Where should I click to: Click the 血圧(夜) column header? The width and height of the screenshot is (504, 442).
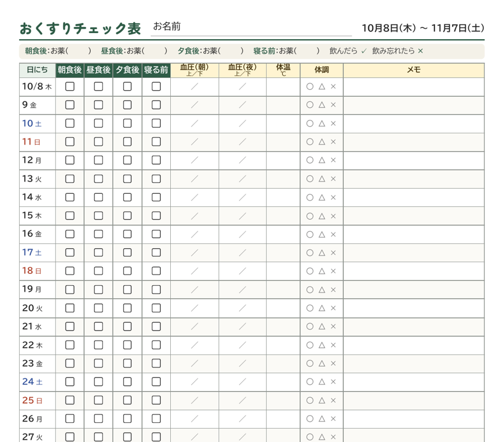[242, 70]
